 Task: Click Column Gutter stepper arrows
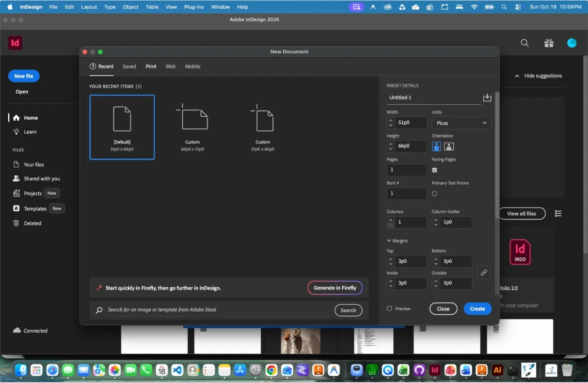coord(436,222)
